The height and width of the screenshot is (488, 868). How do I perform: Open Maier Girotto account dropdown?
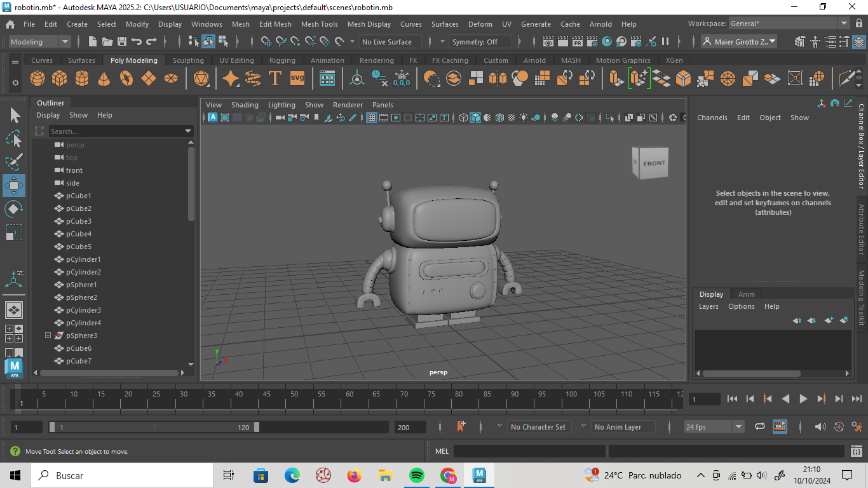tap(740, 42)
